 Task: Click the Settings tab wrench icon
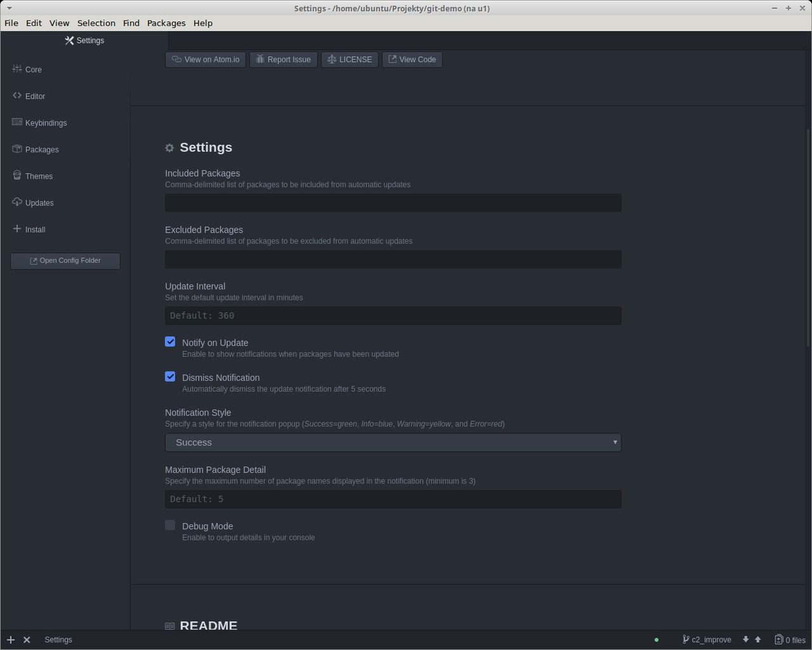(x=69, y=41)
